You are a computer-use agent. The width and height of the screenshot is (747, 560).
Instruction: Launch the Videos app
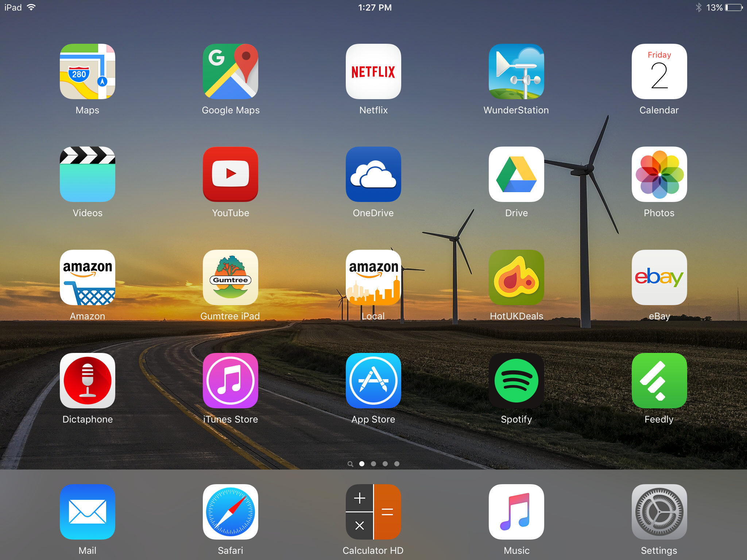pos(88,174)
